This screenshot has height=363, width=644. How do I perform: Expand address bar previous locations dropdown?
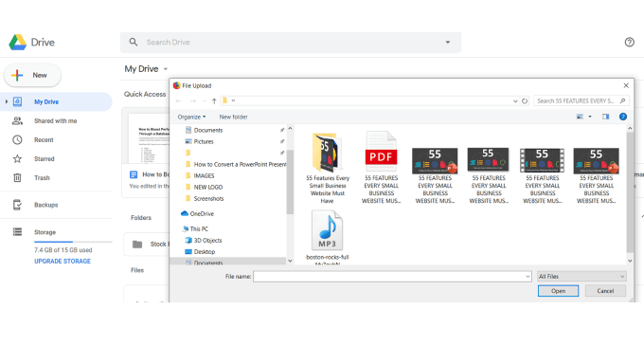(x=515, y=100)
